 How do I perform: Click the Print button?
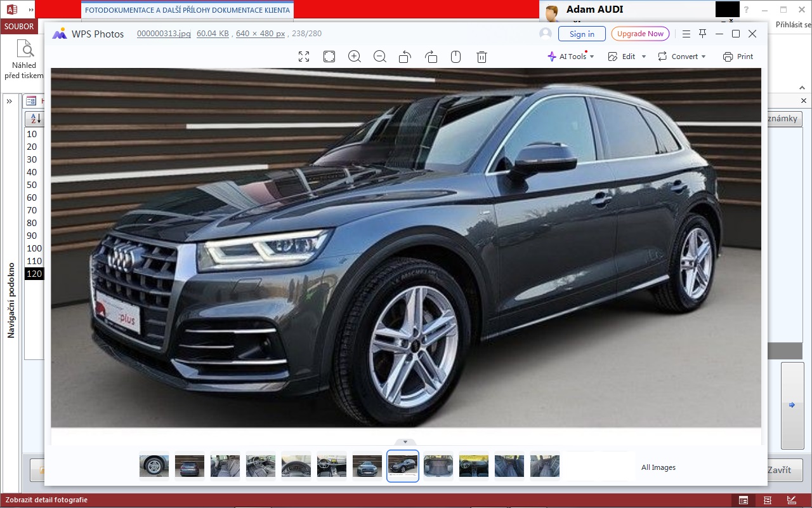coord(738,57)
